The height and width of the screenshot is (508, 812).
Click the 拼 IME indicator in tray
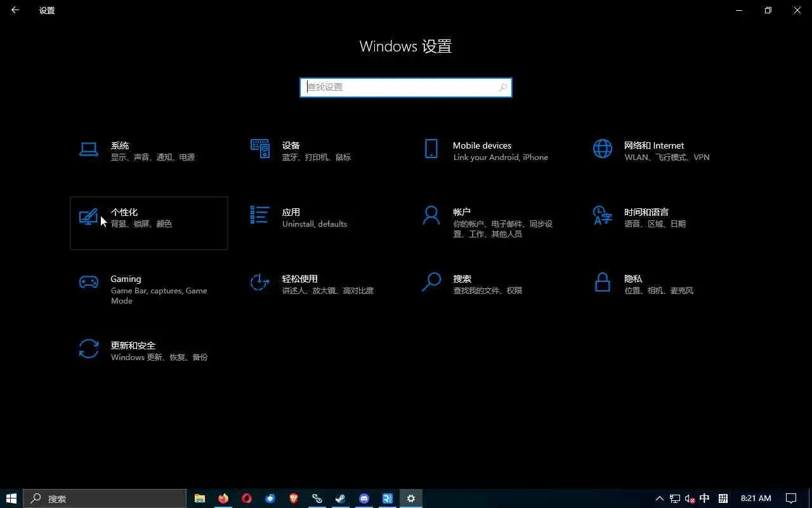click(x=723, y=498)
